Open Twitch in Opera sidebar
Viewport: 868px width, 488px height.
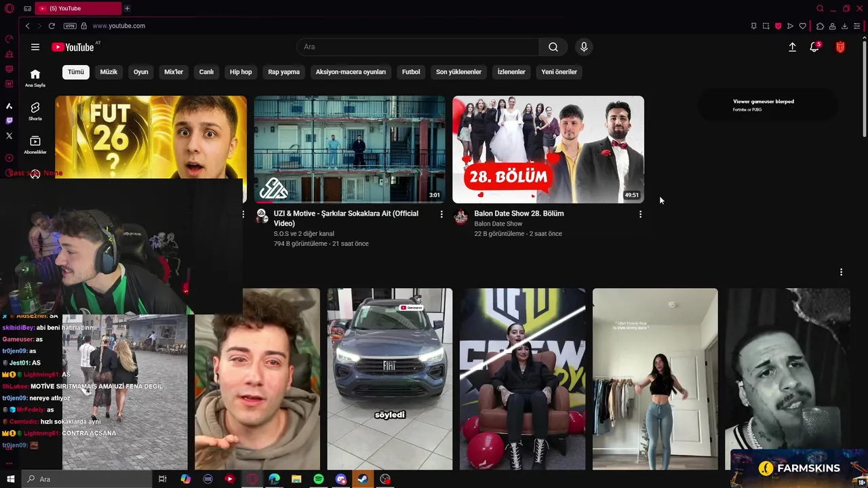9,121
